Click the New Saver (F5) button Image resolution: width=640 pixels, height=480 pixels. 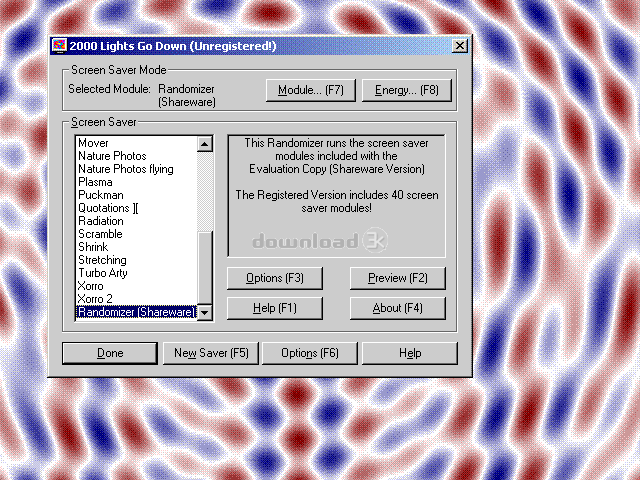(211, 353)
